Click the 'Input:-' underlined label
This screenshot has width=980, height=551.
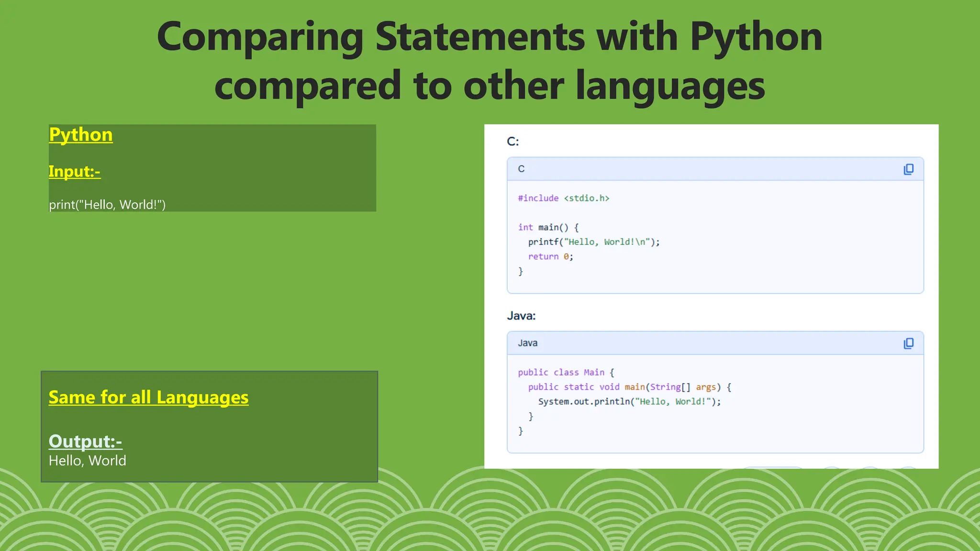click(x=75, y=171)
